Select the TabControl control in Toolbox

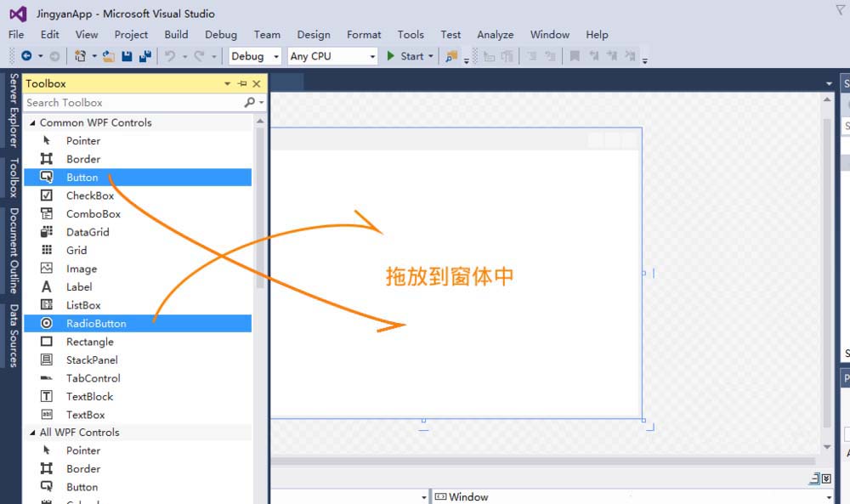click(x=138, y=377)
